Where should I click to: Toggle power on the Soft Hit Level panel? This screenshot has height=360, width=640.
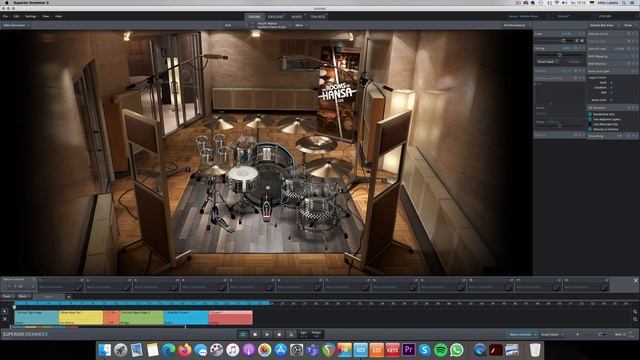pos(629,49)
